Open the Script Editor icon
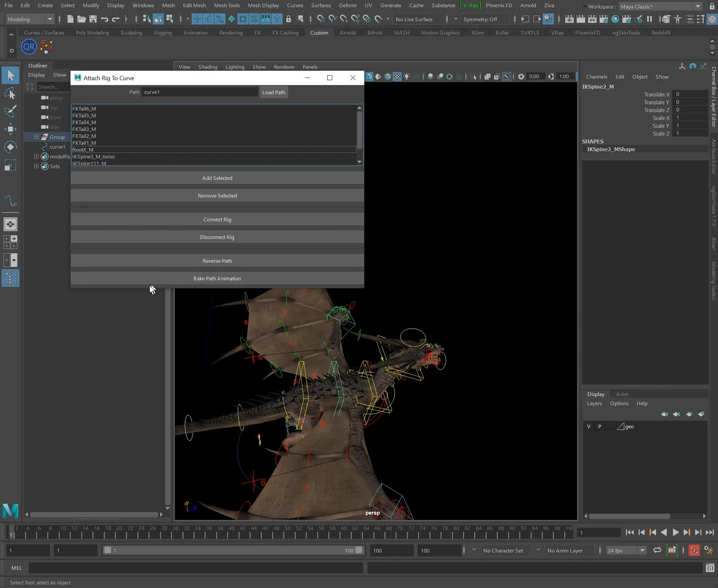The image size is (718, 588). [x=710, y=568]
